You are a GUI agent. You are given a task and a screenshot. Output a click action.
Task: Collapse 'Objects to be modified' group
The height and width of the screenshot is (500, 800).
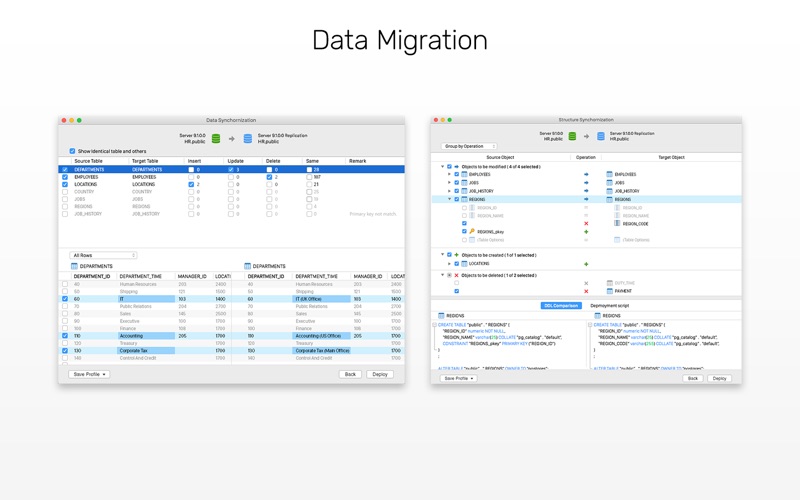[443, 167]
